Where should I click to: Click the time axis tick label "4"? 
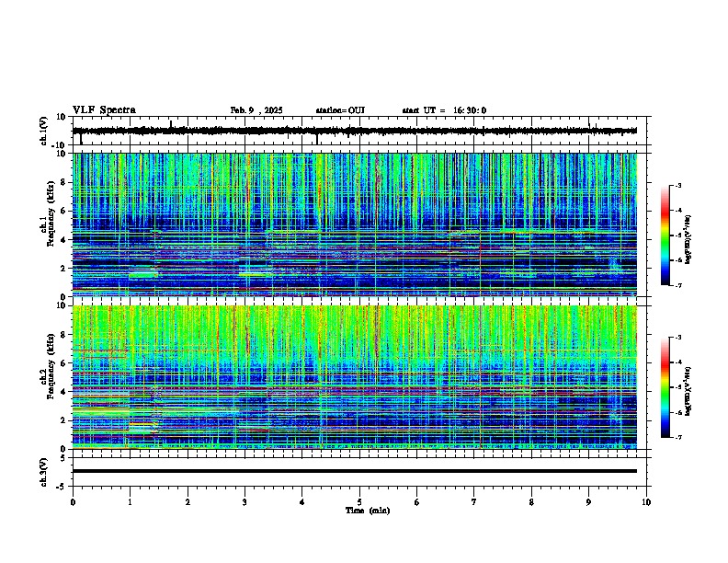point(301,502)
